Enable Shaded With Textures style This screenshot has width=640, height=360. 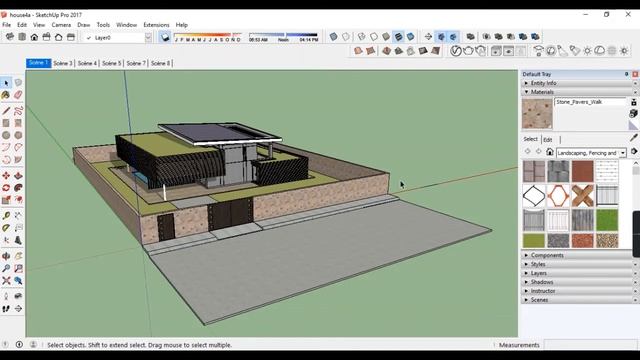click(398, 37)
